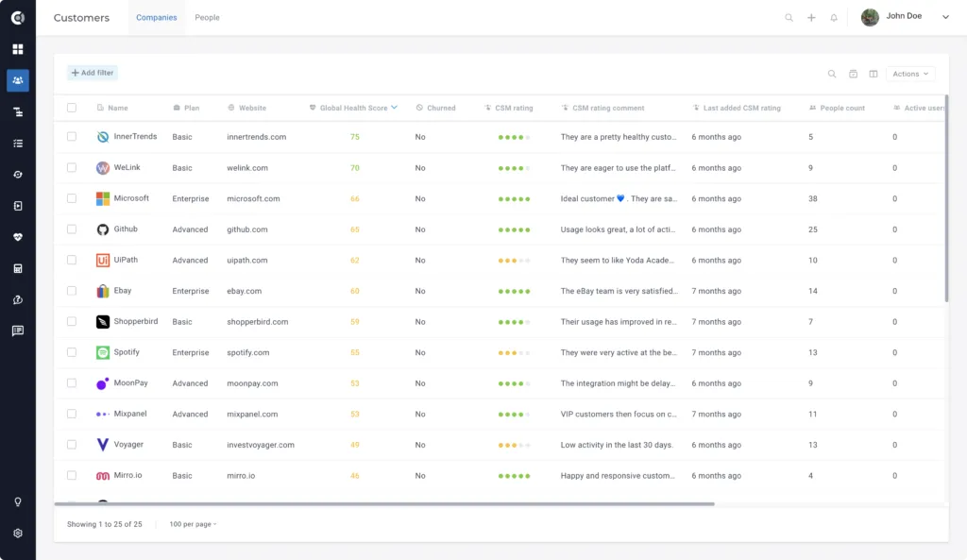Image resolution: width=967 pixels, height=560 pixels.
Task: Tick the Spotify row checkbox
Action: [x=72, y=352]
